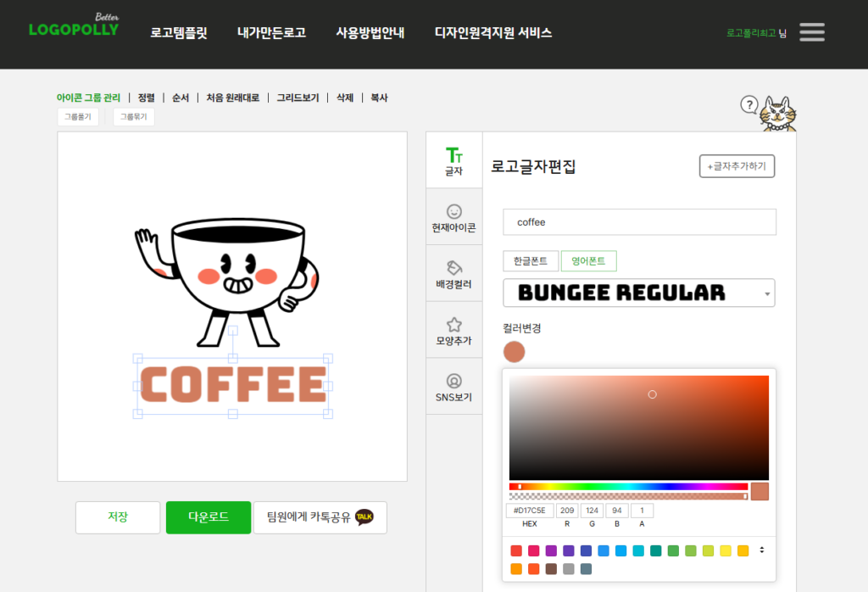Toggle color format with up-down arrows
This screenshot has width=868, height=592.
[762, 550]
